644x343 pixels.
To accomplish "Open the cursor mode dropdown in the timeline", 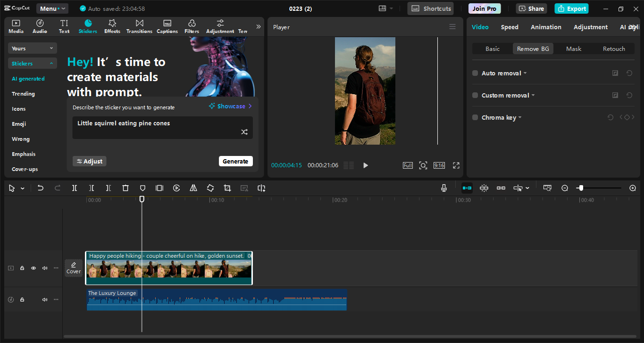I will click(22, 188).
